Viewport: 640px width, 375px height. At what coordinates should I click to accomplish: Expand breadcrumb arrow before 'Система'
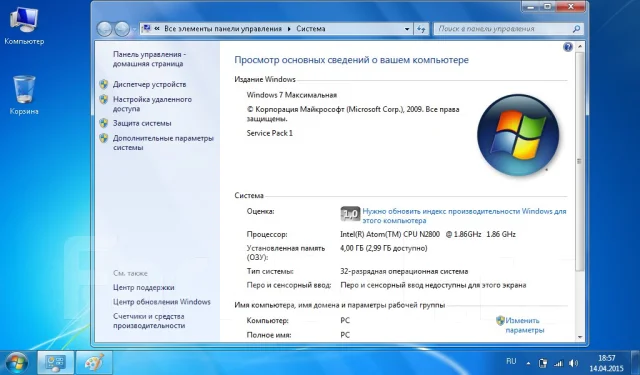click(x=289, y=29)
